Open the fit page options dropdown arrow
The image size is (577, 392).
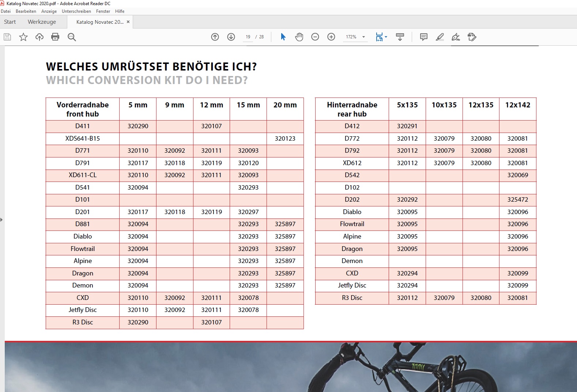click(386, 37)
